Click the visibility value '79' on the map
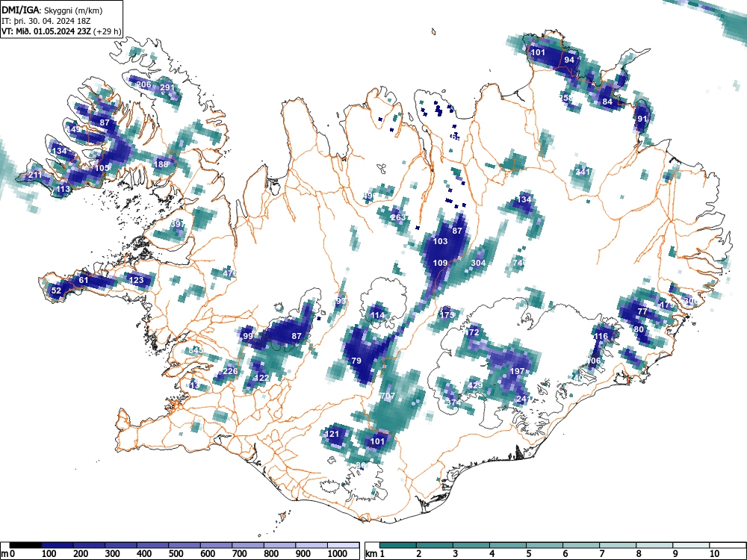747x560 pixels. pyautogui.click(x=356, y=361)
